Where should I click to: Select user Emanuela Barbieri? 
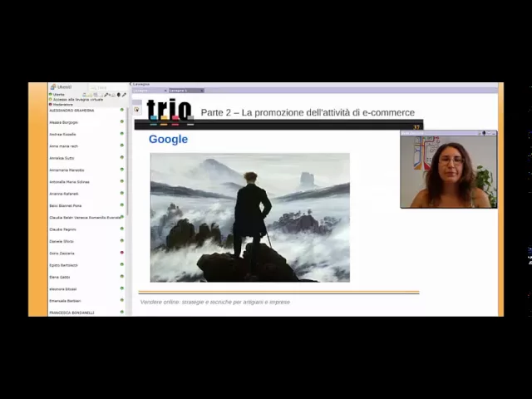coord(65,301)
